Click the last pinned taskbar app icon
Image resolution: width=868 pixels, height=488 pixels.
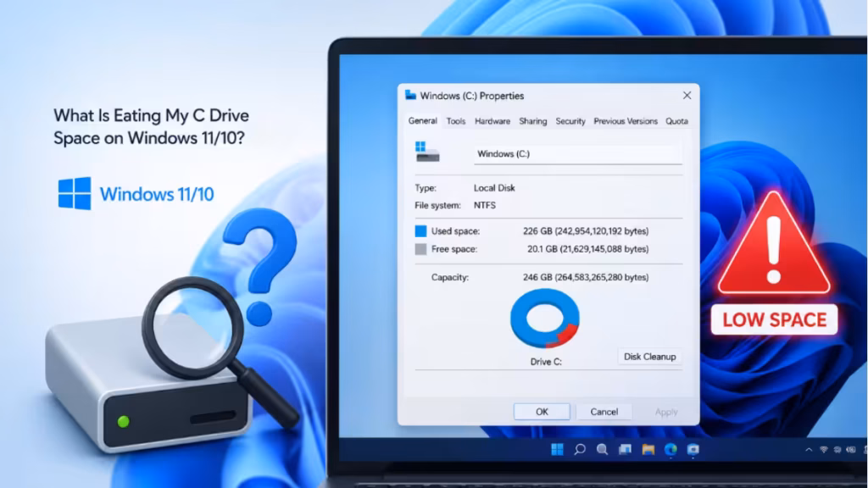pos(693,449)
